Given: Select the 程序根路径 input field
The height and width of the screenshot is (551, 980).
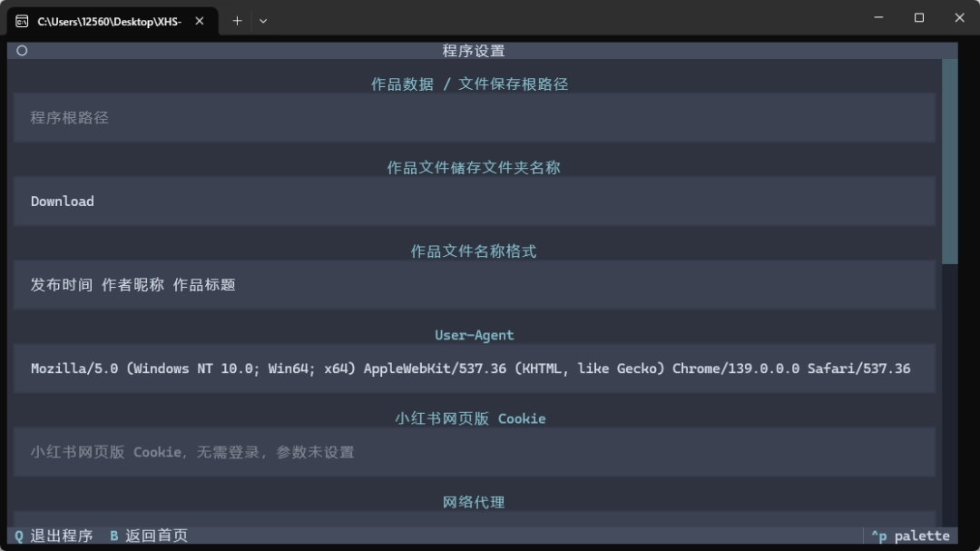Looking at the screenshot, I should click(x=472, y=117).
